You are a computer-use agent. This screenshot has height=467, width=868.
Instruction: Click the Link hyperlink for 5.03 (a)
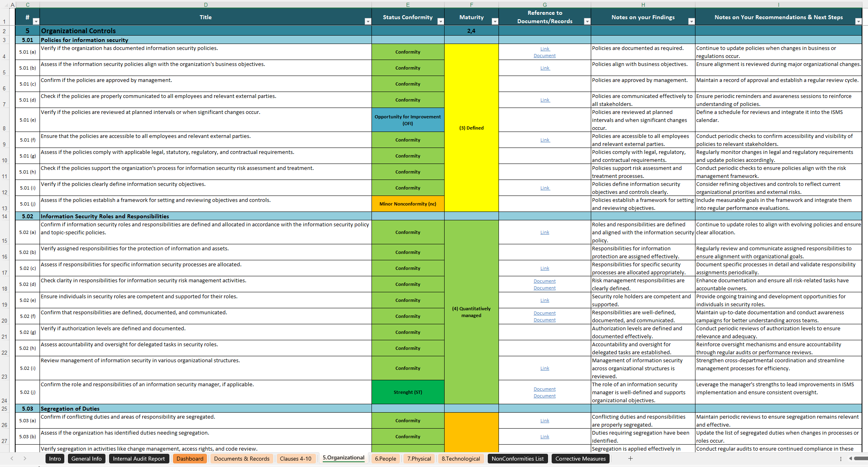pos(544,421)
